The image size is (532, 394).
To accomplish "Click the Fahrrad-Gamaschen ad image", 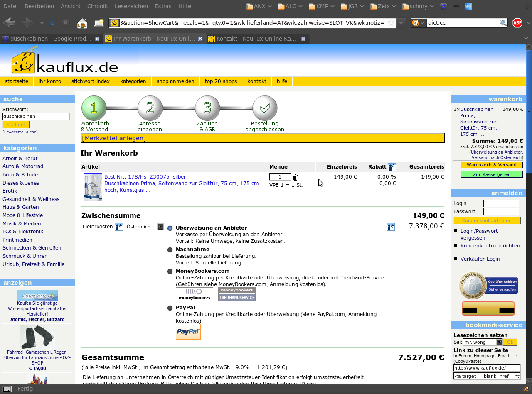I will point(37,337).
